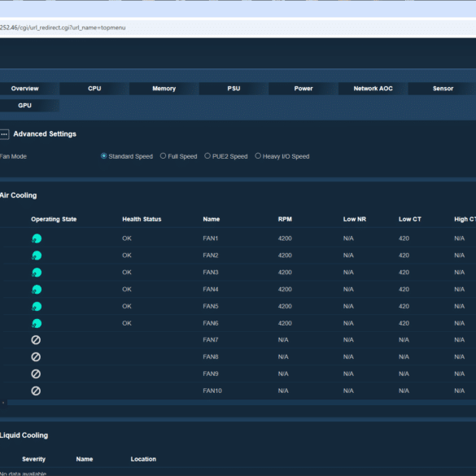
Task: Go to the Network AOC tab
Action: (x=373, y=89)
